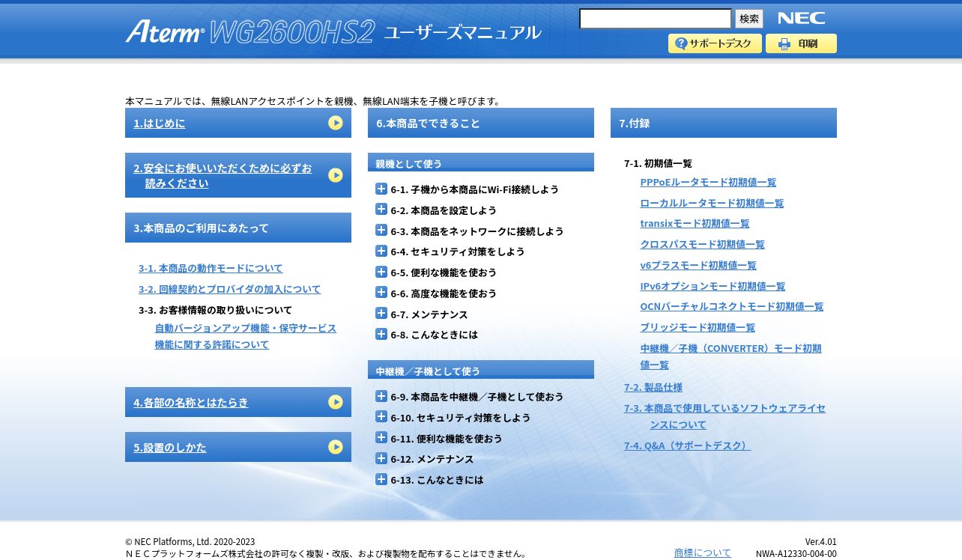Expand 6-8. こんなときには plus icon
This screenshot has height=560, width=962.
pyautogui.click(x=381, y=334)
